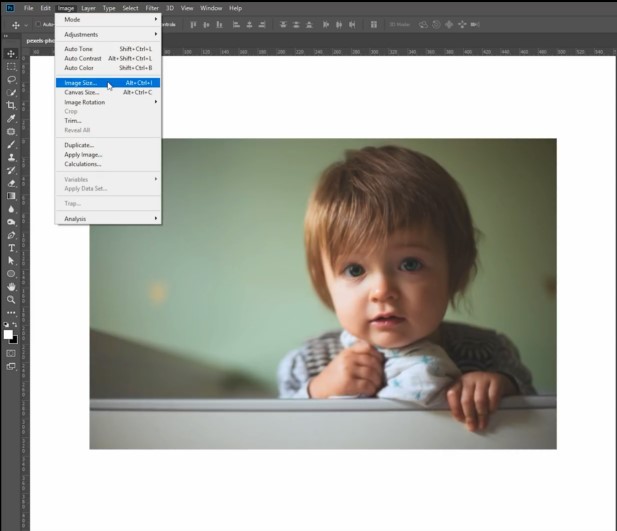Select the Blur tool
Screen dimensions: 617x531
pos(11,209)
